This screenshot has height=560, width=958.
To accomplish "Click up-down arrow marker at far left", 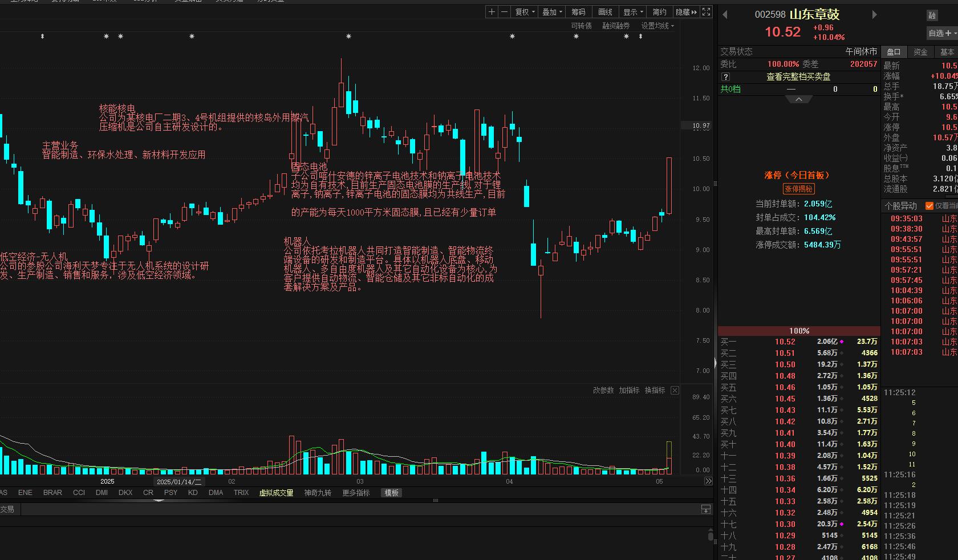I will pyautogui.click(x=42, y=36).
